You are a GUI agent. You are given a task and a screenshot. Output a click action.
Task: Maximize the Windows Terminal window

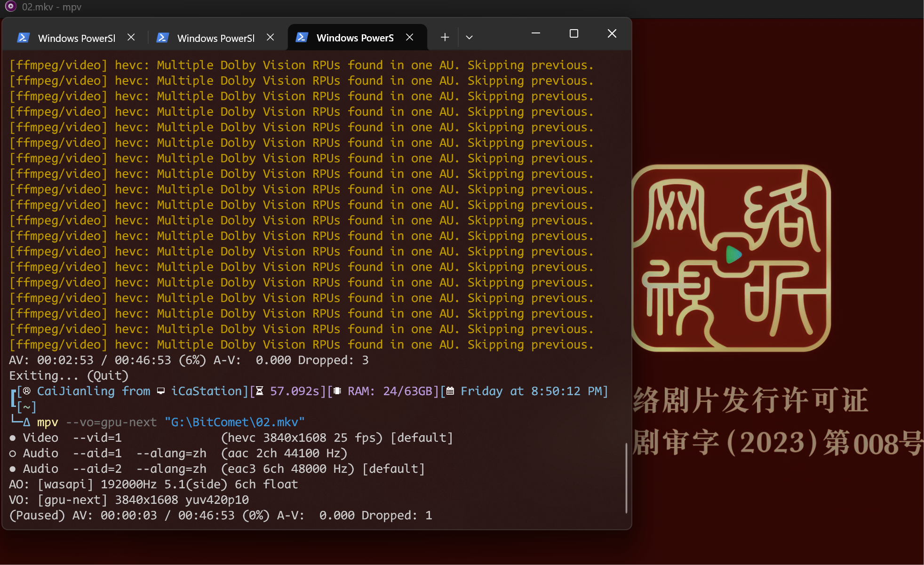pyautogui.click(x=574, y=33)
